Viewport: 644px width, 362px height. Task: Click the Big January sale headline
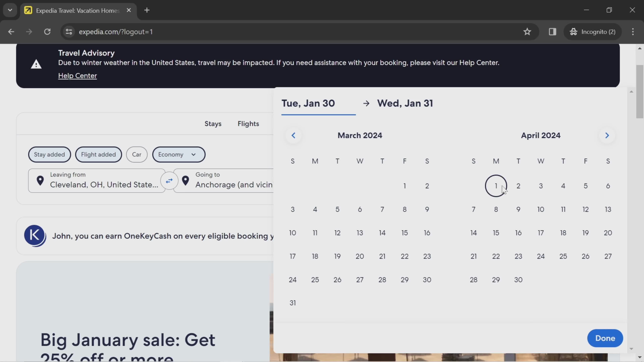tap(128, 347)
